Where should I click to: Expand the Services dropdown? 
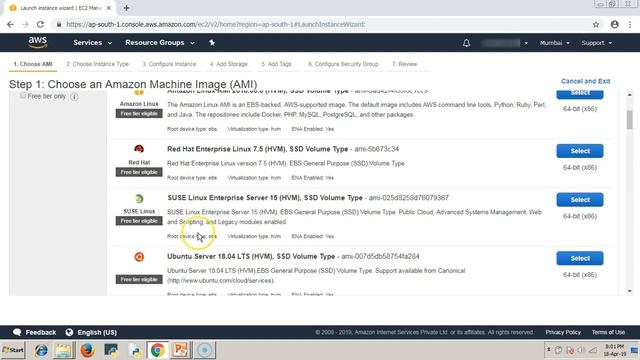point(92,42)
